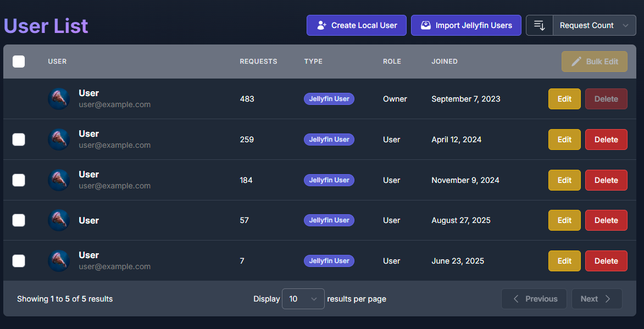Delete the user with 184 requests

tap(606, 180)
